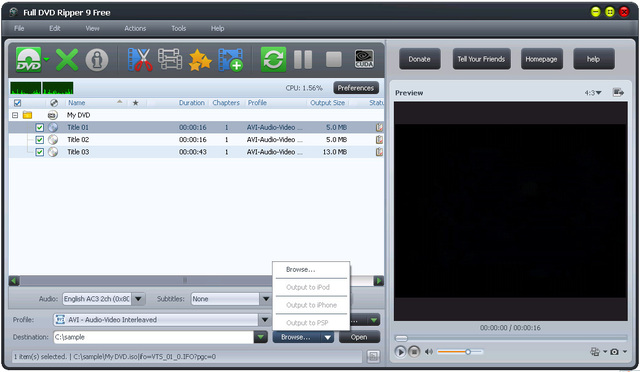The width and height of the screenshot is (640, 372).
Task: Select the scissors clip tool
Action: (x=140, y=60)
